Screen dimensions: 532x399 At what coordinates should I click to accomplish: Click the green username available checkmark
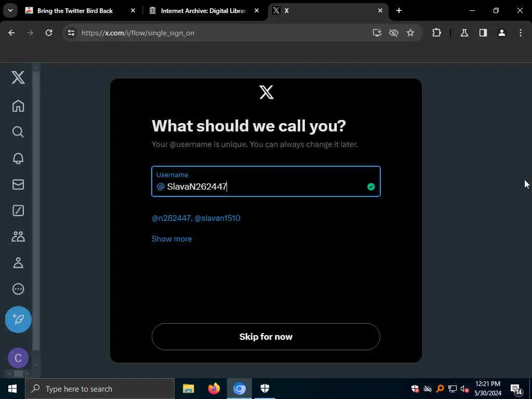[371, 187]
